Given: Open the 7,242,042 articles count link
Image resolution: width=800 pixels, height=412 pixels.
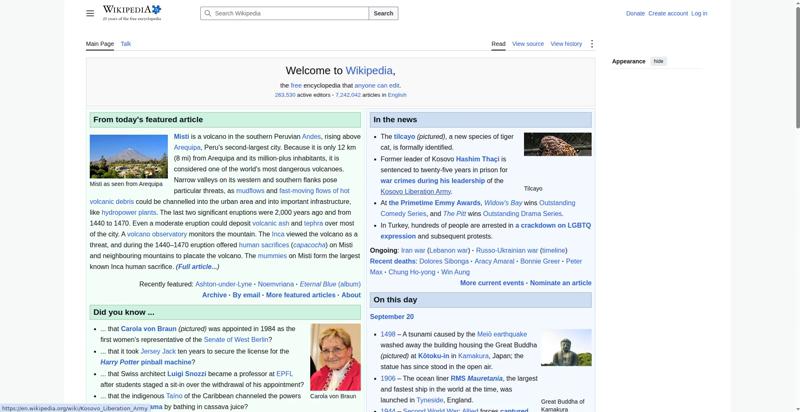Looking at the screenshot, I should tap(348, 95).
